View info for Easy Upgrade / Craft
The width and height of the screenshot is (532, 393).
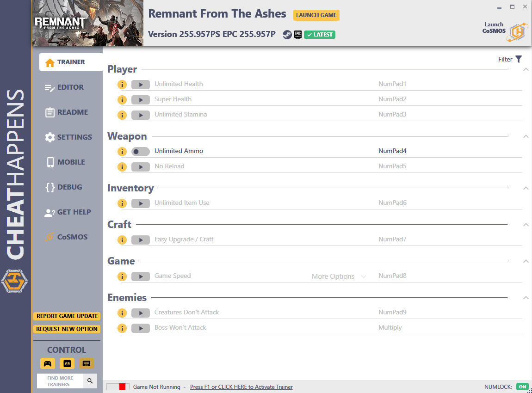[122, 240]
